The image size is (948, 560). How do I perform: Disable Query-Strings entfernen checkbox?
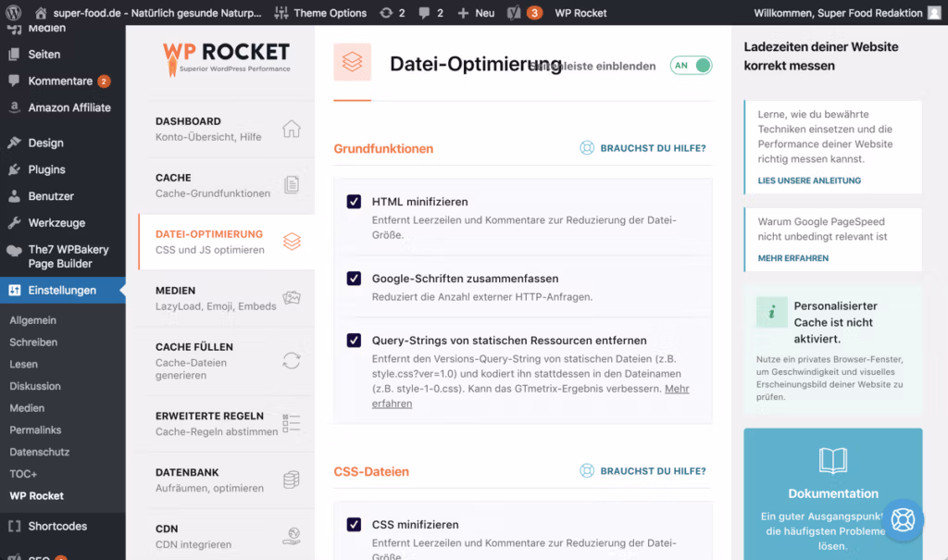[354, 341]
